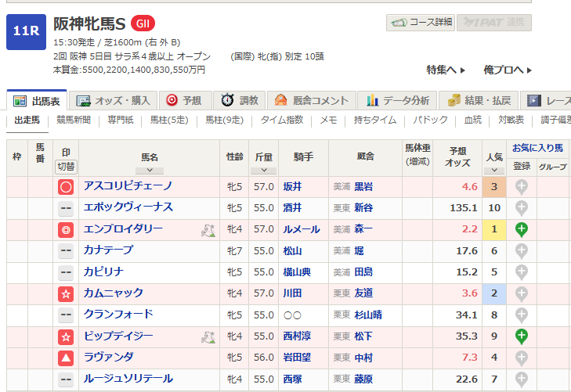Open horse page for エンブロイダリー
The width and height of the screenshot is (571, 392).
tap(123, 228)
